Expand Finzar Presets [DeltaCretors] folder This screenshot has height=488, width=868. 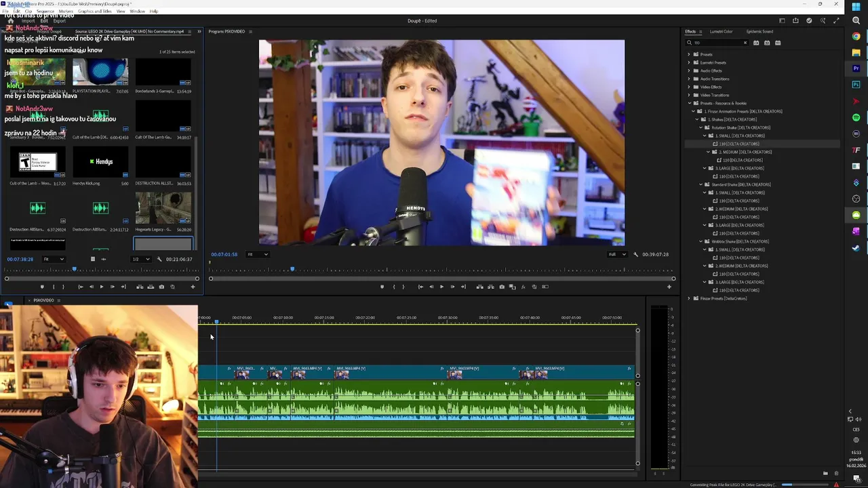point(689,298)
